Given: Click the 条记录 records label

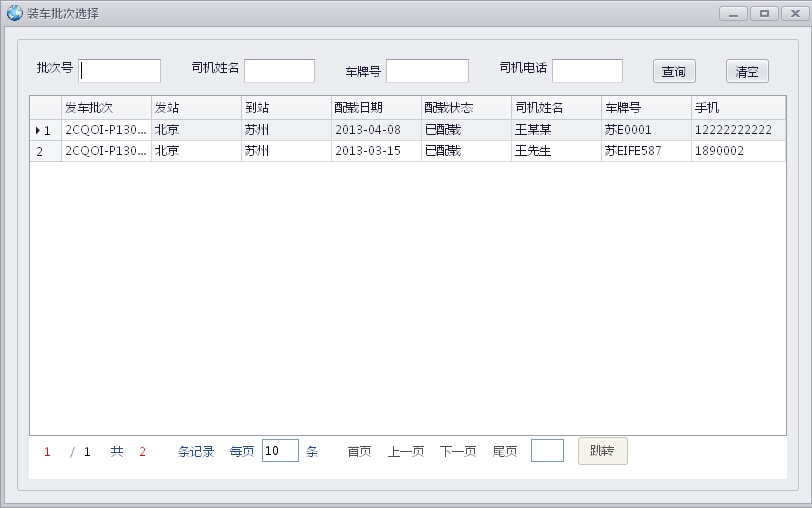Looking at the screenshot, I should click(196, 452).
